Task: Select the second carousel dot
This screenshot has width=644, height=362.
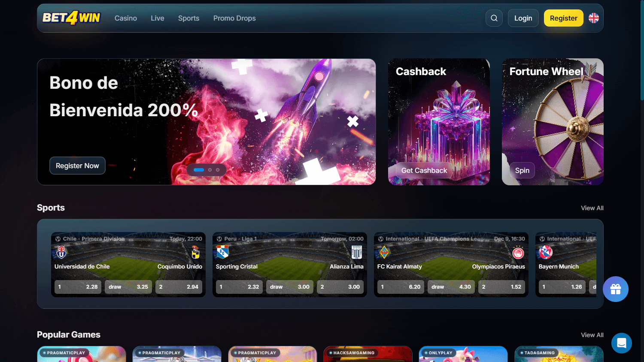Action: (x=210, y=170)
